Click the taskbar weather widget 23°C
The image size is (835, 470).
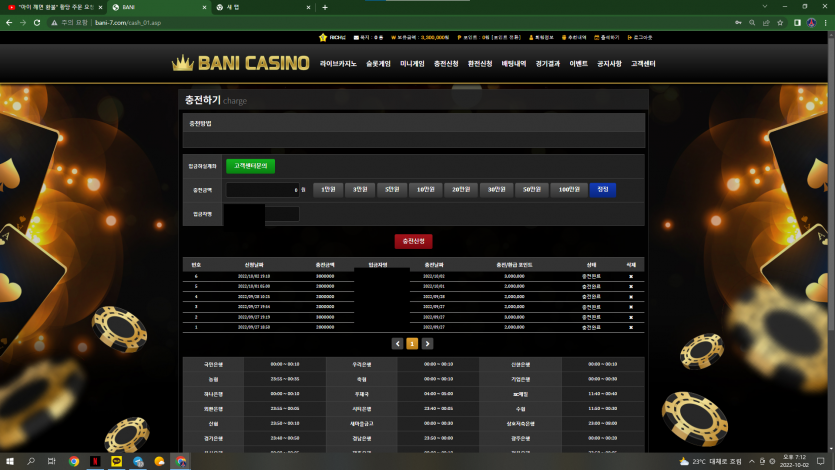pyautogui.click(x=710, y=461)
